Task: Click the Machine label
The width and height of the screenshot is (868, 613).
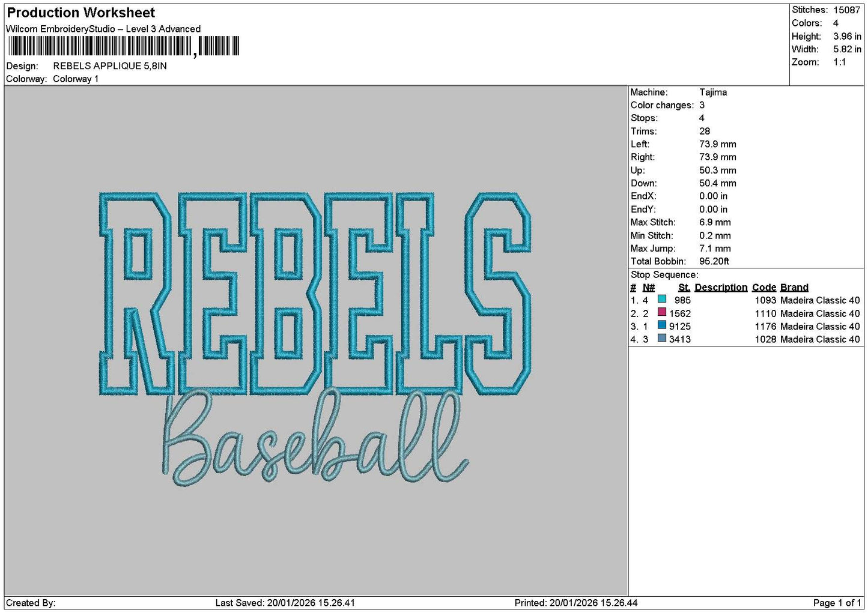Action: click(x=649, y=92)
